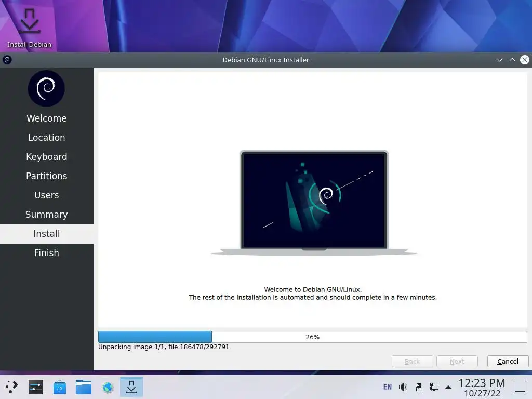The width and height of the screenshot is (532, 399).
Task: Open the Dolphin file manager
Action: pos(84,387)
